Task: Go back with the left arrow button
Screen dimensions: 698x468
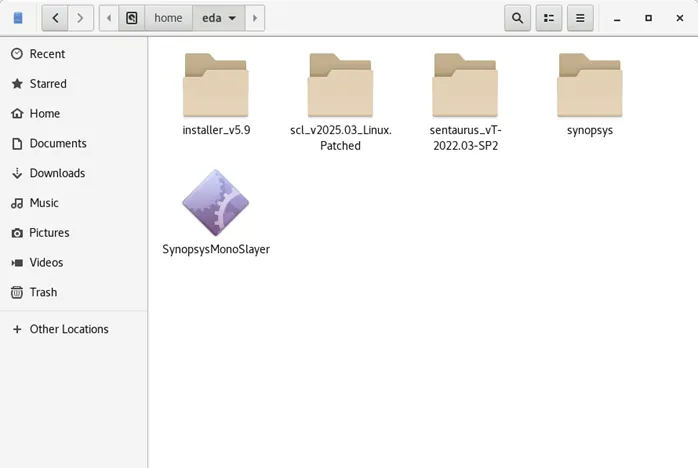Action: [55, 18]
